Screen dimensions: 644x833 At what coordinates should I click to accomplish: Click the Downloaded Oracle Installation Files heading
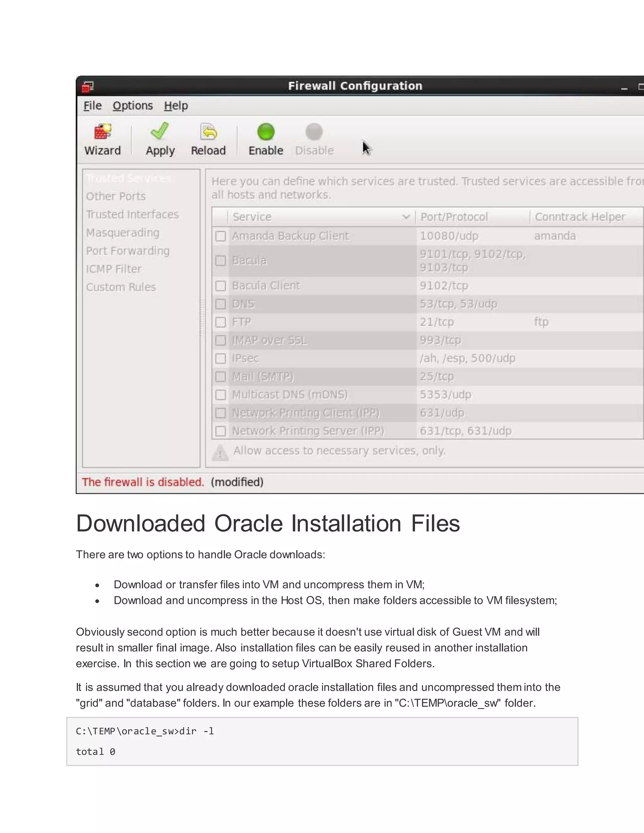268,523
